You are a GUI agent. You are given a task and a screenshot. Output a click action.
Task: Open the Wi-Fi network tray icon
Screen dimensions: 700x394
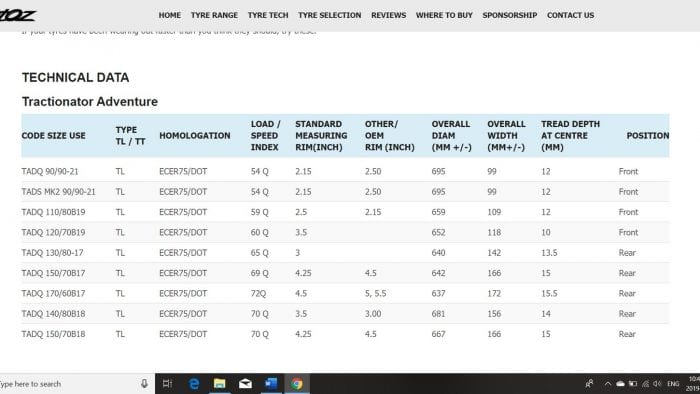(646, 384)
